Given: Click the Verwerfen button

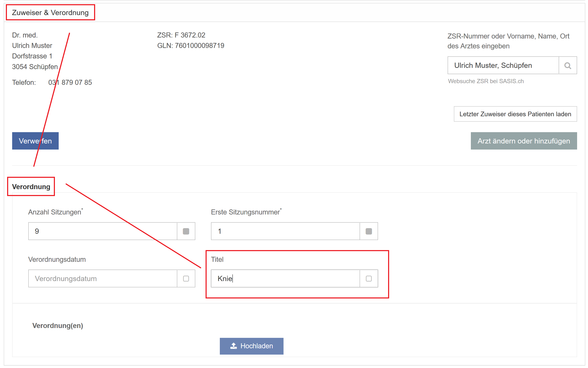Looking at the screenshot, I should pos(35,141).
